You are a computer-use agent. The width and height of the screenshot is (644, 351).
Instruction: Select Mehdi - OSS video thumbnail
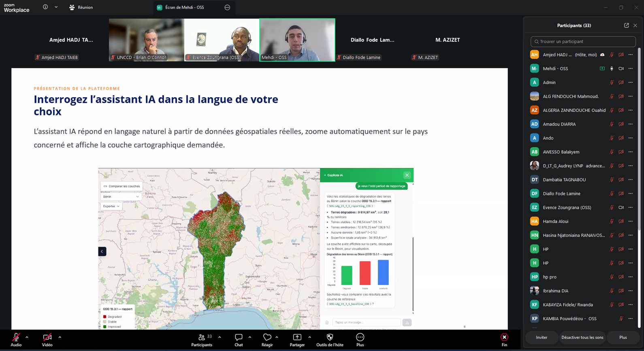coord(297,40)
